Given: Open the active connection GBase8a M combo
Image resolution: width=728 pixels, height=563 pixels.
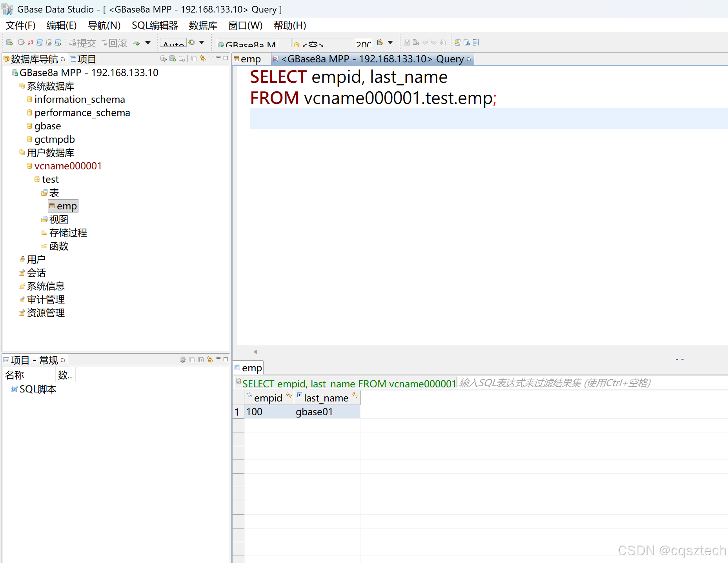Looking at the screenshot, I should click(x=254, y=43).
